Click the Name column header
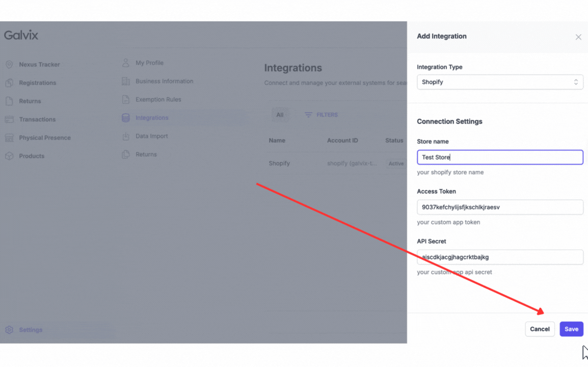Image resolution: width=588 pixels, height=367 pixels. pos(277,140)
